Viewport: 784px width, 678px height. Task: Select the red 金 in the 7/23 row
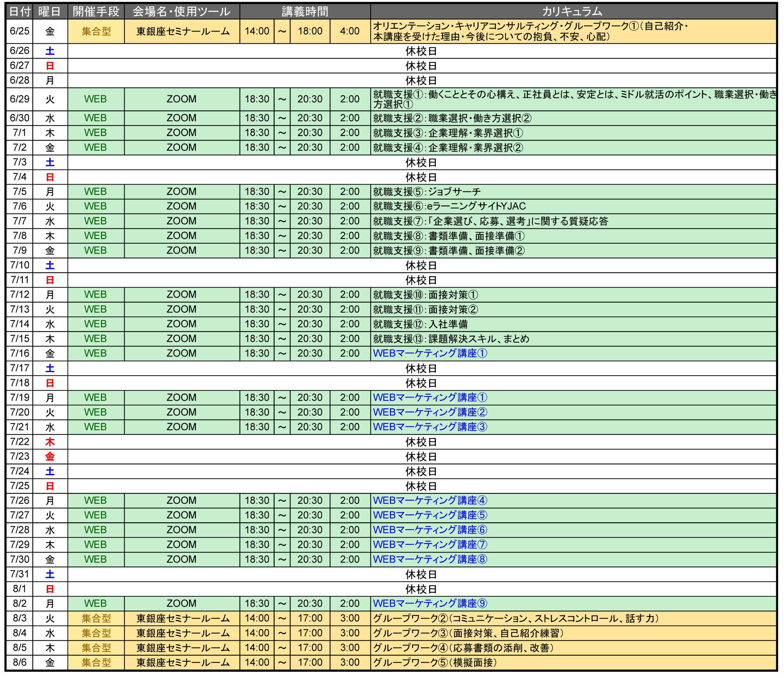coord(50,456)
